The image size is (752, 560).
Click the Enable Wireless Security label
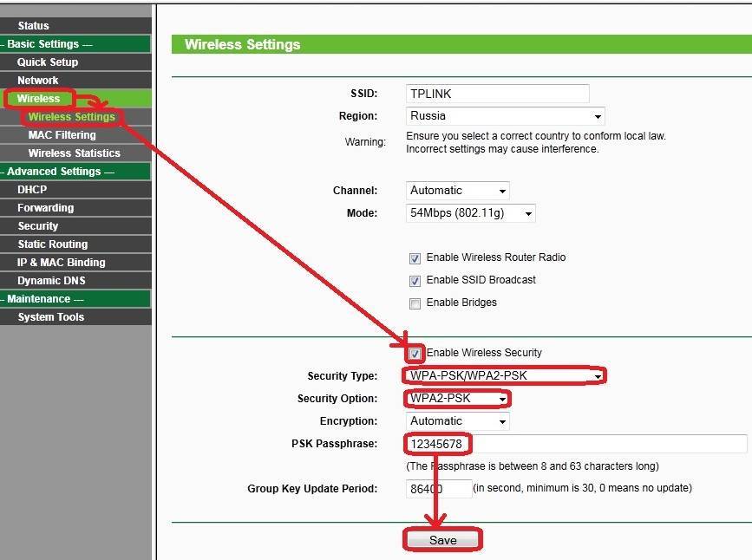click(x=484, y=353)
